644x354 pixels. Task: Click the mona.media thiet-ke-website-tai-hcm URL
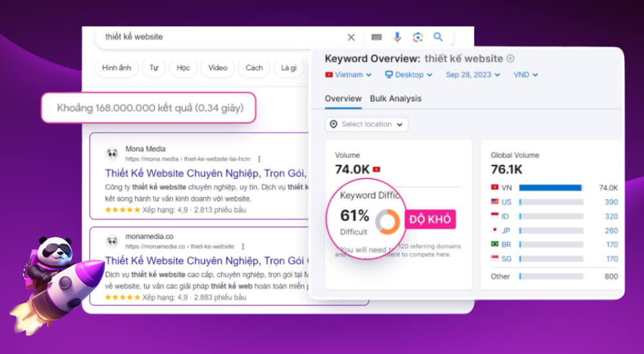[x=187, y=159]
